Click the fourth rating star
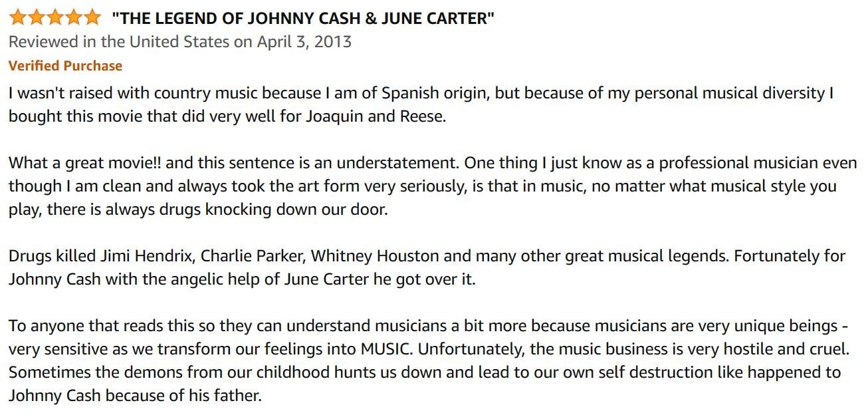This screenshot has height=419, width=868. coord(73,17)
